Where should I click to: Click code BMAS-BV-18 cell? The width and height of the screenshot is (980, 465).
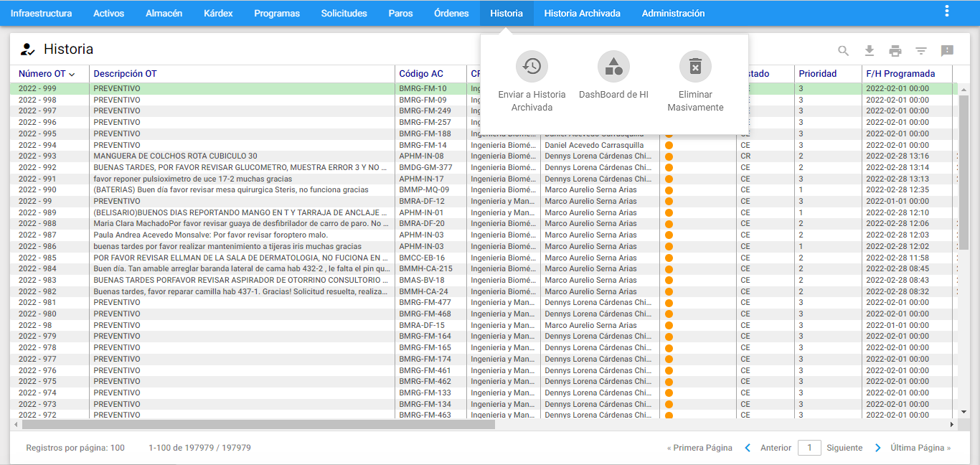click(x=422, y=280)
